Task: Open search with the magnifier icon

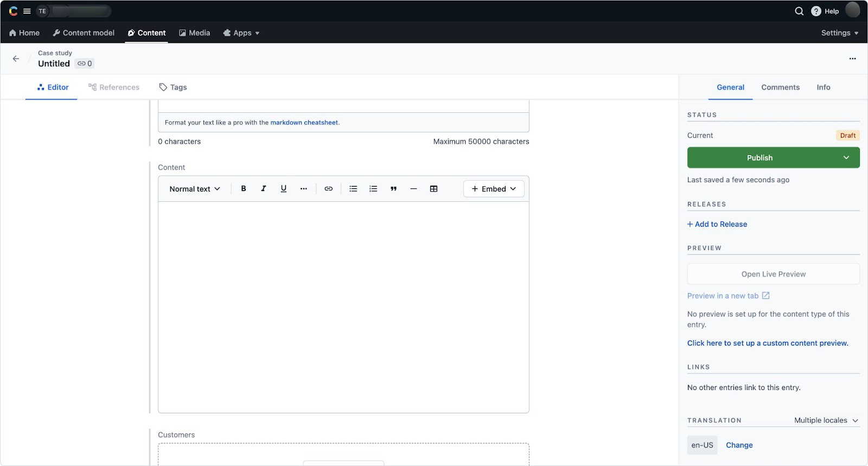Action: [x=799, y=11]
